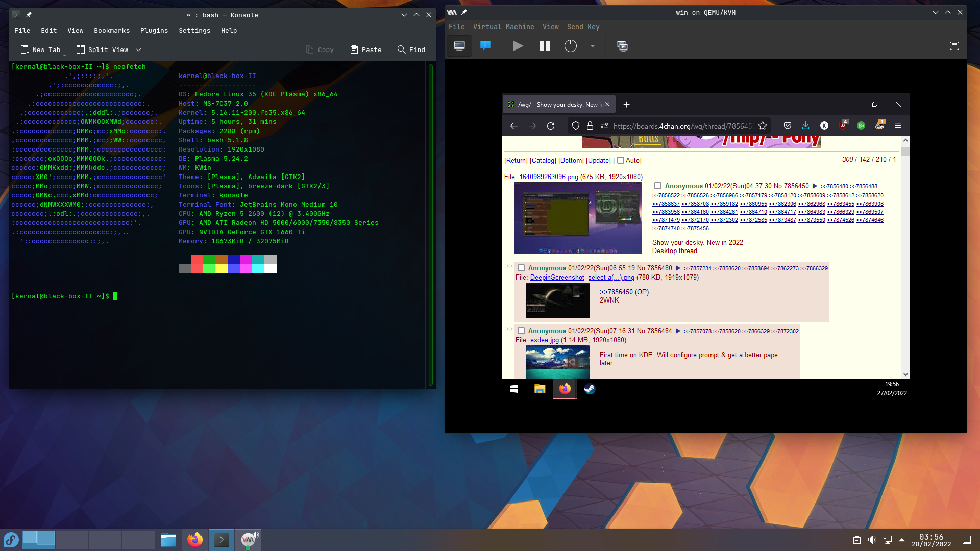Open the Send Key menu

point(583,27)
